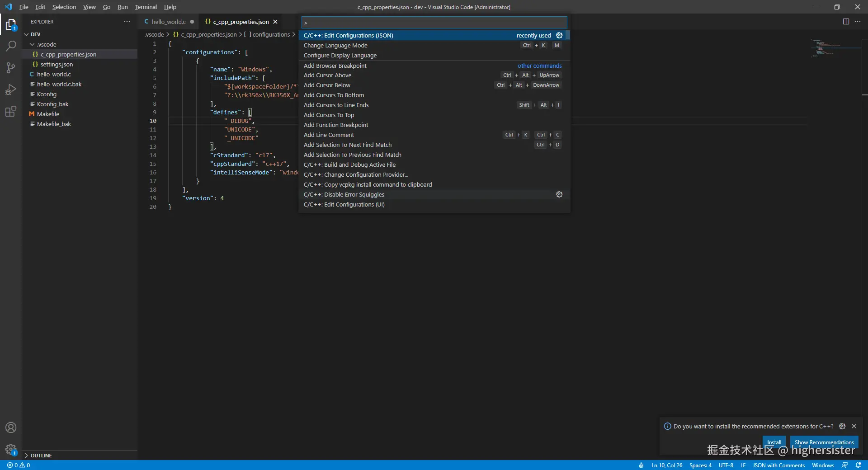Close the c_cpp_properties.json tab

point(275,22)
